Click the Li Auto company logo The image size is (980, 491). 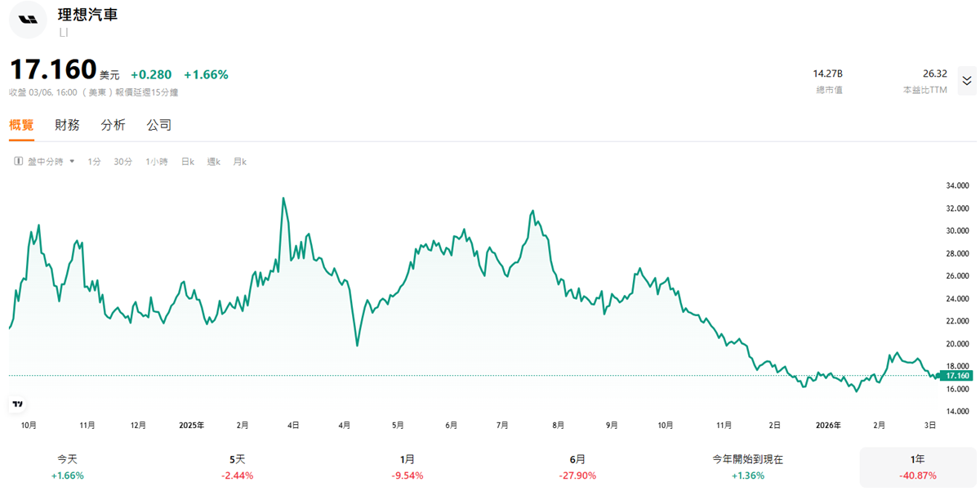tap(28, 20)
